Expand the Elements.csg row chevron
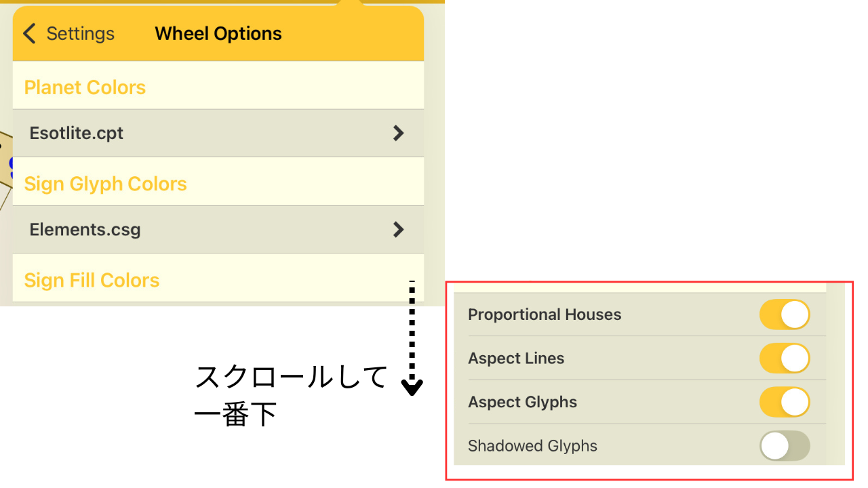Image resolution: width=868 pixels, height=488 pixels. pos(398,230)
